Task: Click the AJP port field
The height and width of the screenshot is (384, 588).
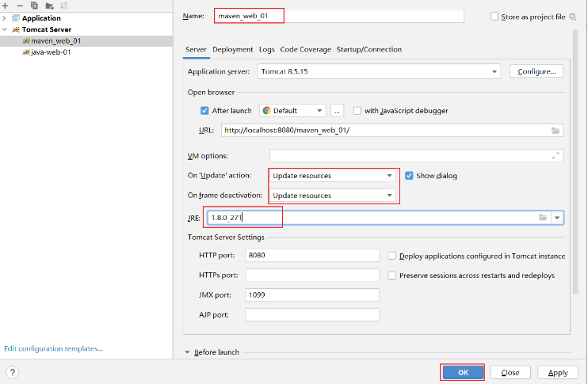Action: pyautogui.click(x=312, y=314)
